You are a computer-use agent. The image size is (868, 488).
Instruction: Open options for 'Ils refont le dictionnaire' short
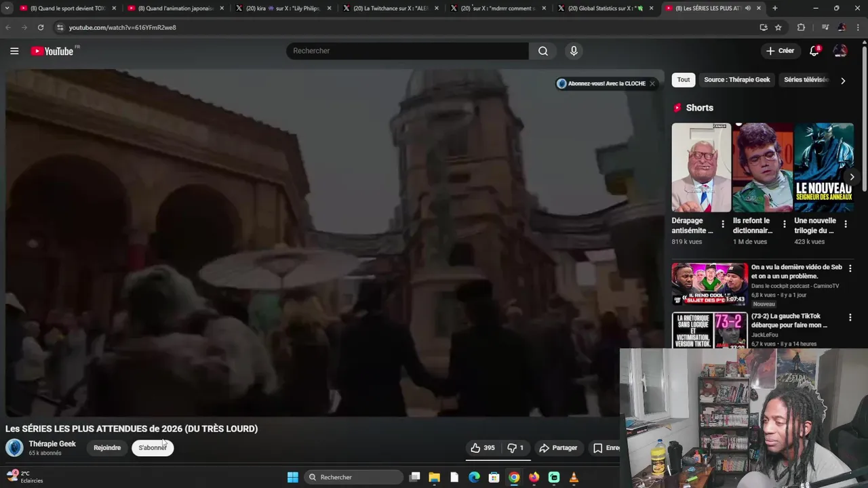pyautogui.click(x=785, y=224)
